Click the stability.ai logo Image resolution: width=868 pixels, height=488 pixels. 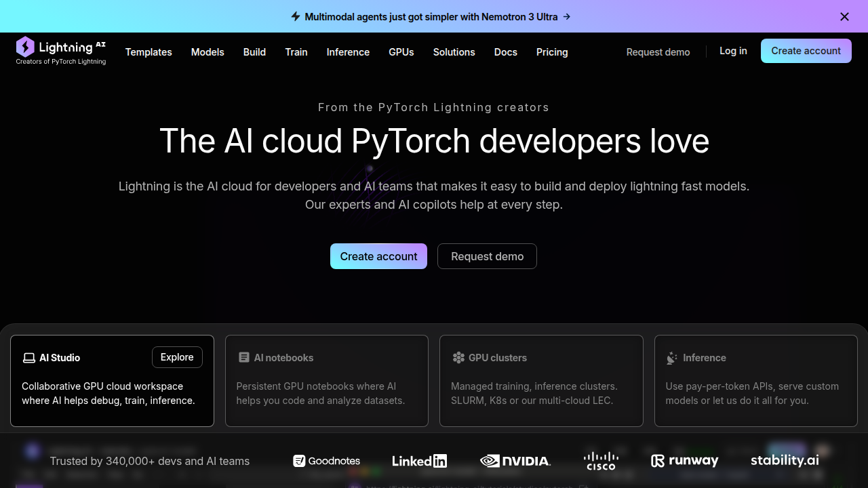(785, 460)
